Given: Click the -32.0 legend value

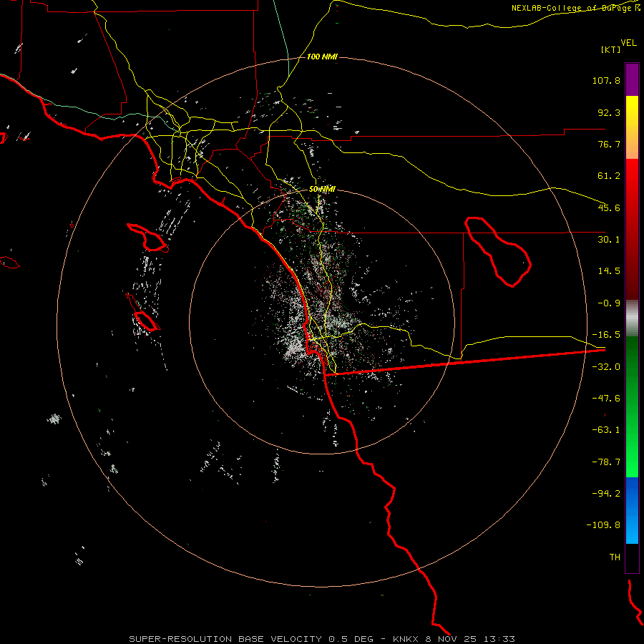Looking at the screenshot, I should [x=606, y=367].
